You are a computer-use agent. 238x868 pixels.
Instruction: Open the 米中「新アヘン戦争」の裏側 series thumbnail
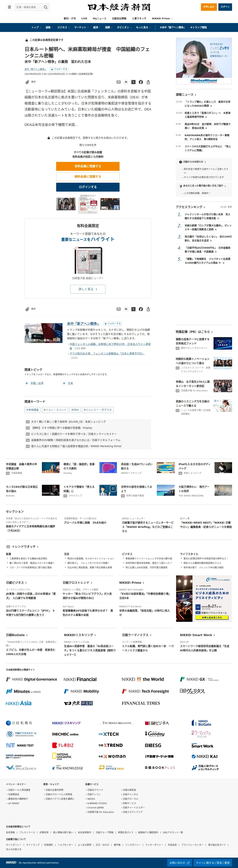pyautogui.click(x=43, y=333)
